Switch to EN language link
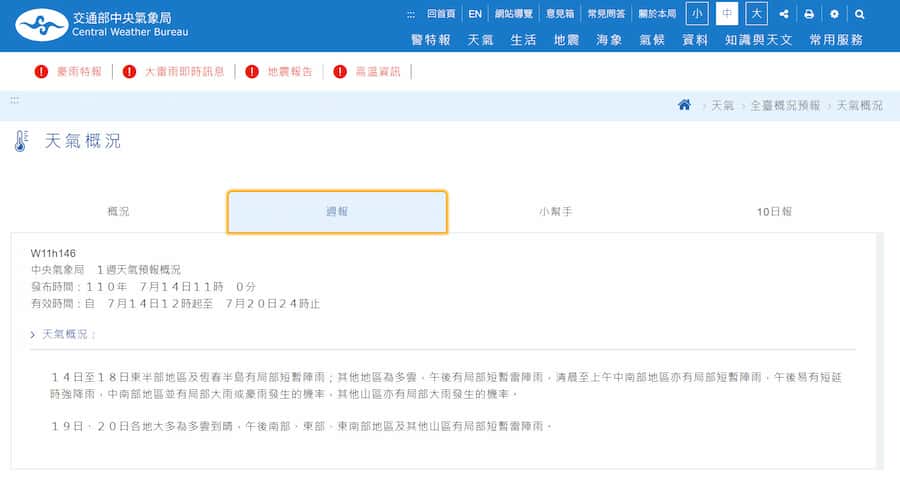 click(x=475, y=14)
